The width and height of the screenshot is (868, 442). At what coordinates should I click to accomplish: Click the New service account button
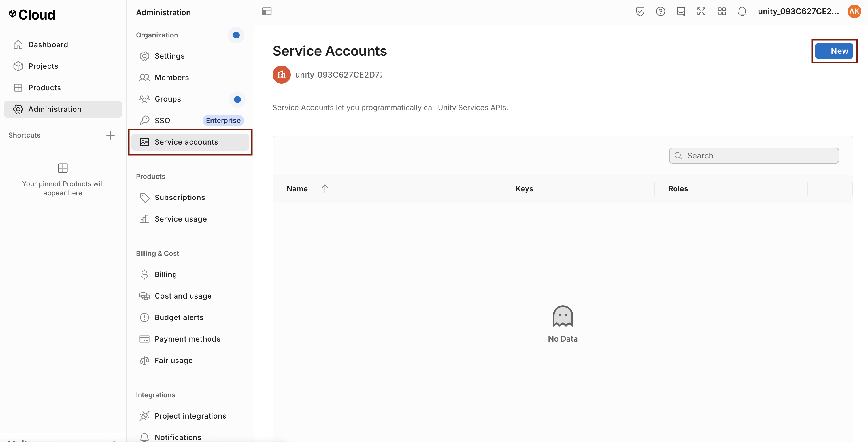click(834, 51)
